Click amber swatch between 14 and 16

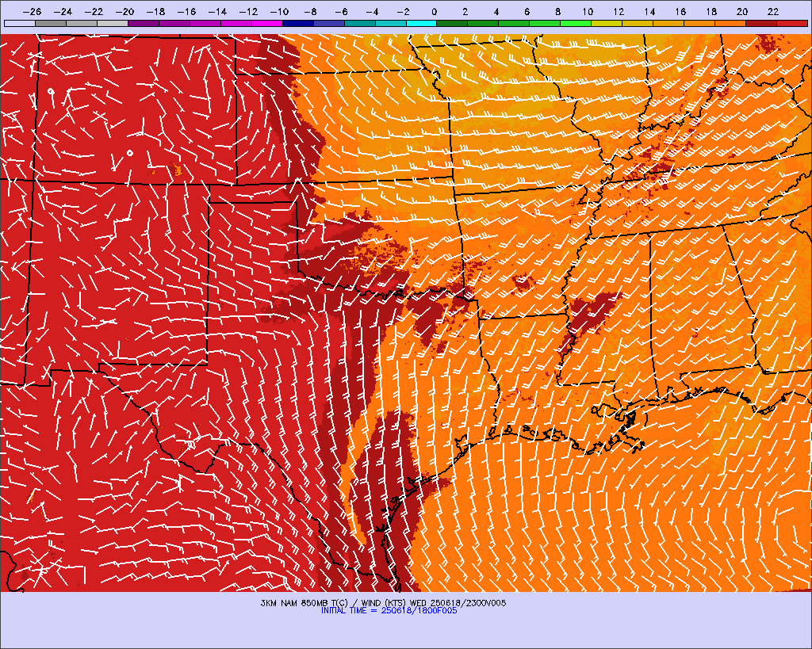tap(668, 23)
